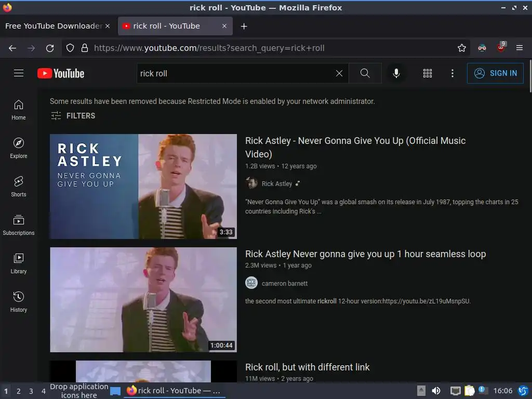
Task: Click the magnifier search button
Action: click(365, 73)
